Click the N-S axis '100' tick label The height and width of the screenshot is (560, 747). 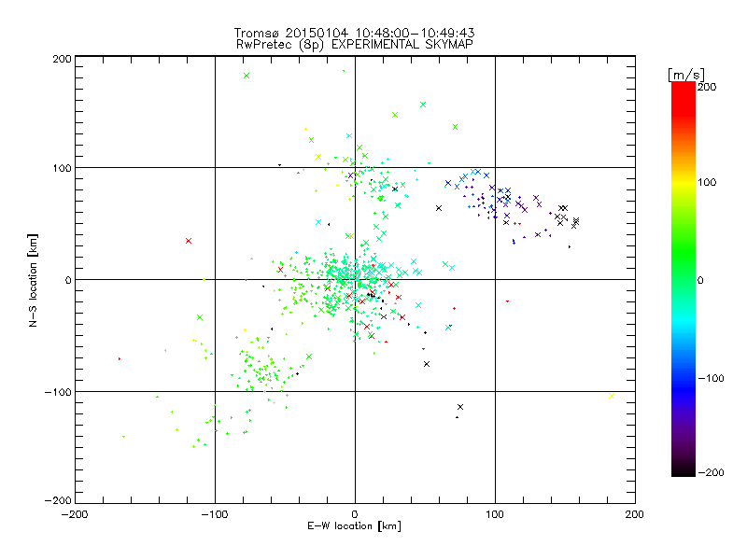coord(62,168)
